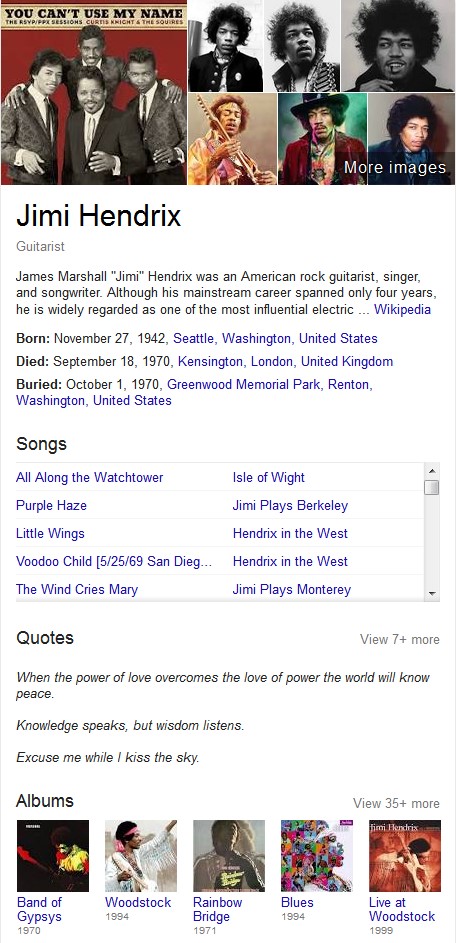Screen dimensions: 456x943
Task: Open the You Can't Use My Name image
Action: click(93, 92)
